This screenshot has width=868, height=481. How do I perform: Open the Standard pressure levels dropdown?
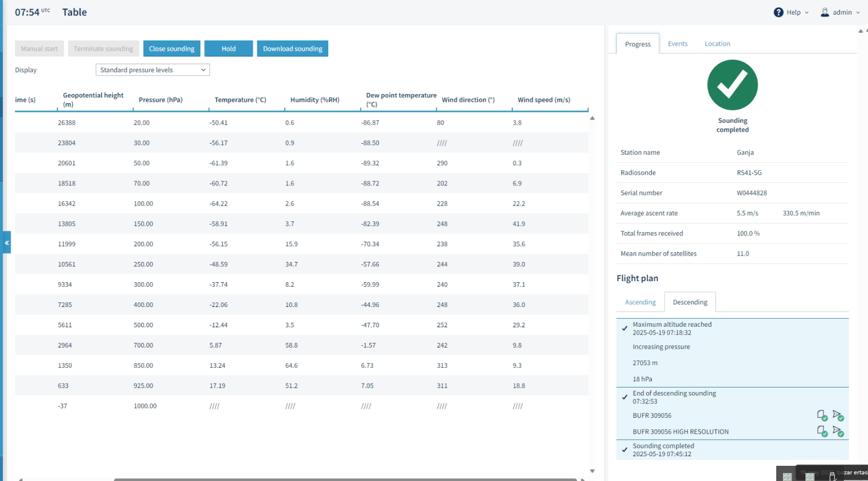(x=153, y=70)
